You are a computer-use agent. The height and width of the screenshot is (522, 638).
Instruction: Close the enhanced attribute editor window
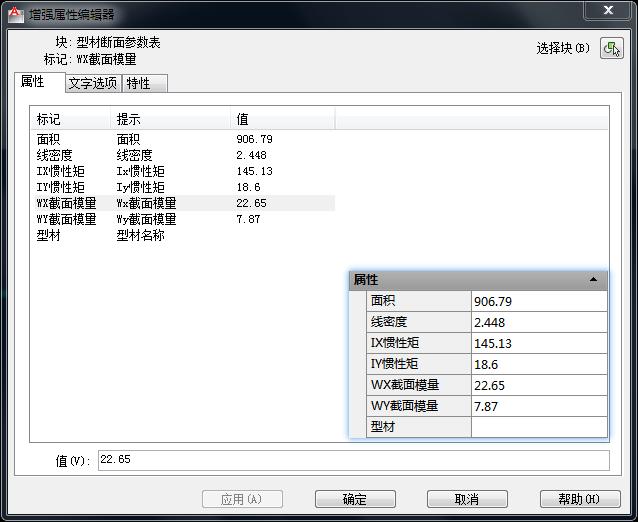pos(607,10)
